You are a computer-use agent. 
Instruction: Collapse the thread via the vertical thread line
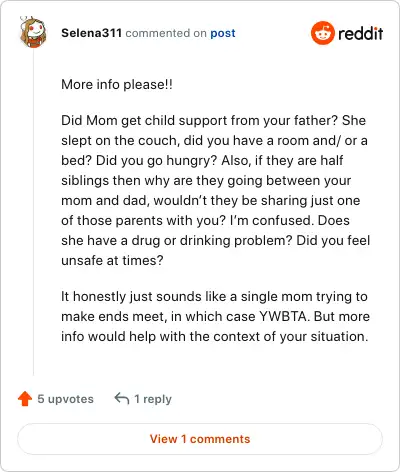pyautogui.click(x=33, y=213)
